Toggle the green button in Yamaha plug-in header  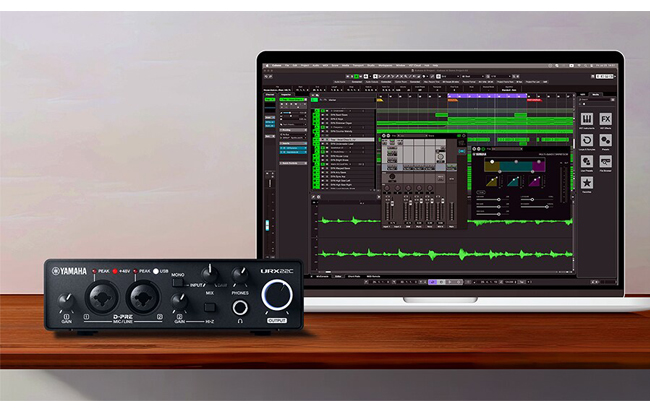click(483, 149)
